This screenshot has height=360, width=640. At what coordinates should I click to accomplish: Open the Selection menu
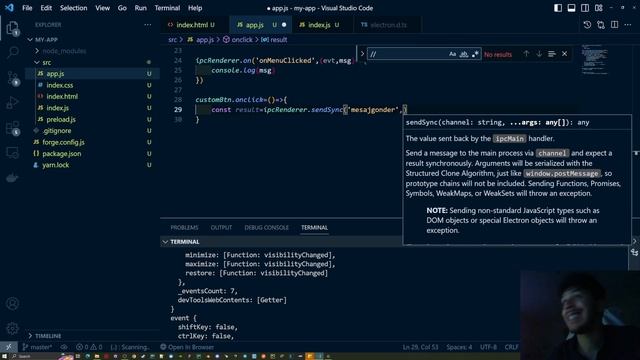73,8
